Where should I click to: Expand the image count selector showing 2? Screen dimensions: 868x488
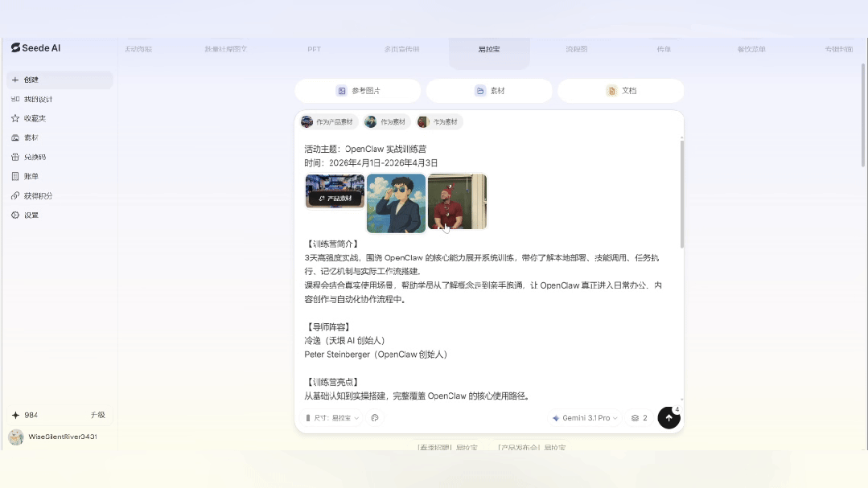[638, 418]
